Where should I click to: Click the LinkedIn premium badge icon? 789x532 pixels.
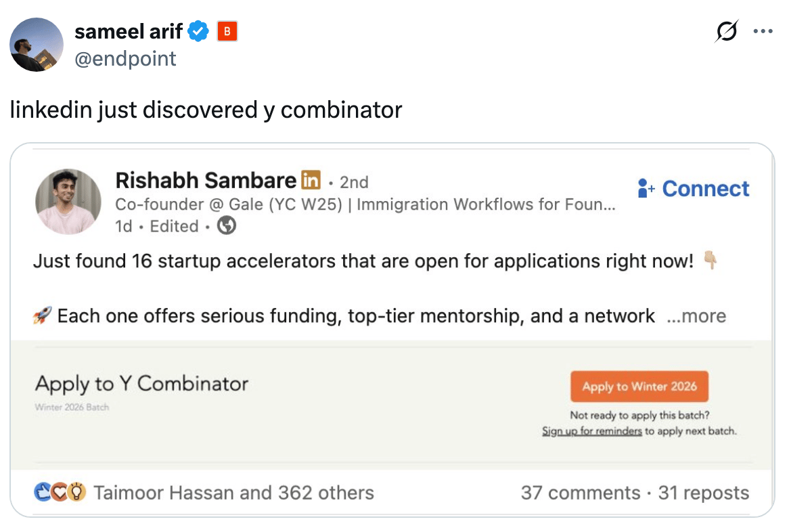pyautogui.click(x=311, y=181)
